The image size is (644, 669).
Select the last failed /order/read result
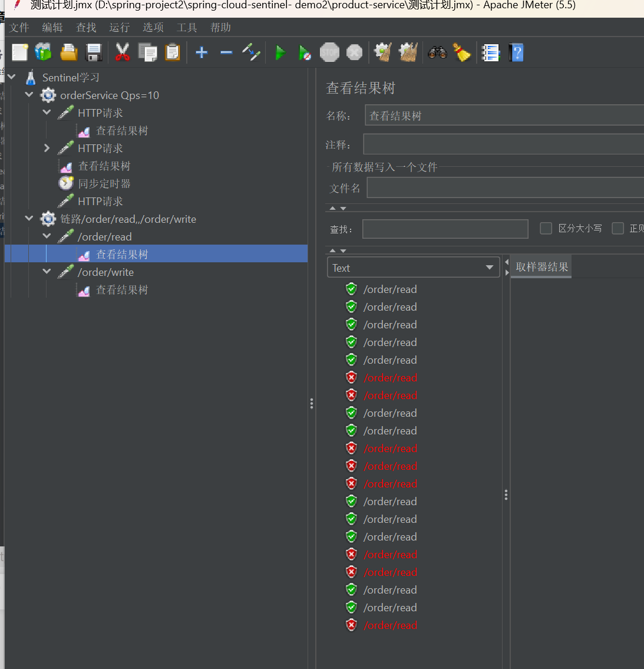(390, 625)
